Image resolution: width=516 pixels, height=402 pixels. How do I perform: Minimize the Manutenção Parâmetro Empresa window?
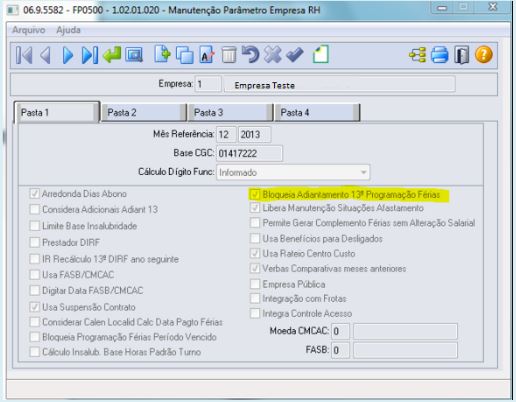pyautogui.click(x=442, y=8)
